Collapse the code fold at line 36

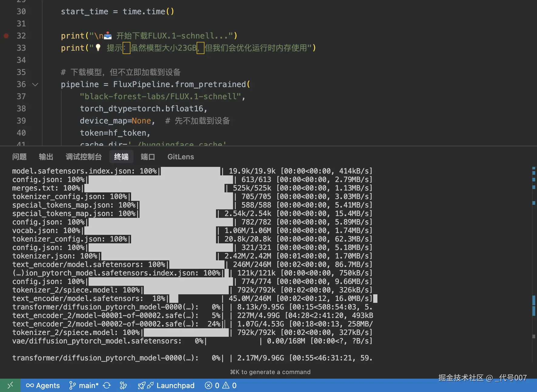(35, 84)
